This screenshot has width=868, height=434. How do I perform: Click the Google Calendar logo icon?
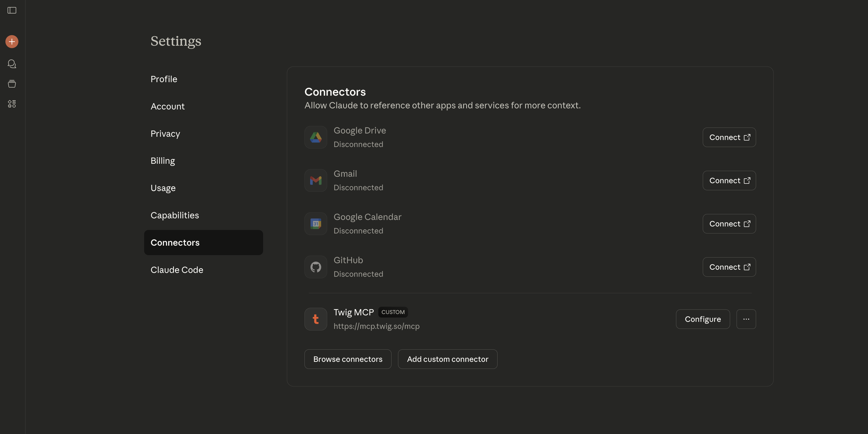click(x=315, y=224)
